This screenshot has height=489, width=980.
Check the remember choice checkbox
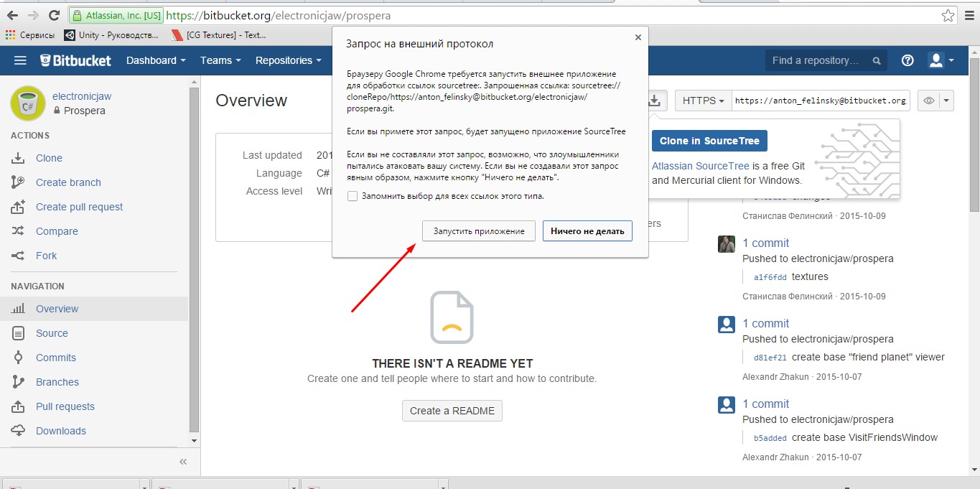pyautogui.click(x=352, y=196)
